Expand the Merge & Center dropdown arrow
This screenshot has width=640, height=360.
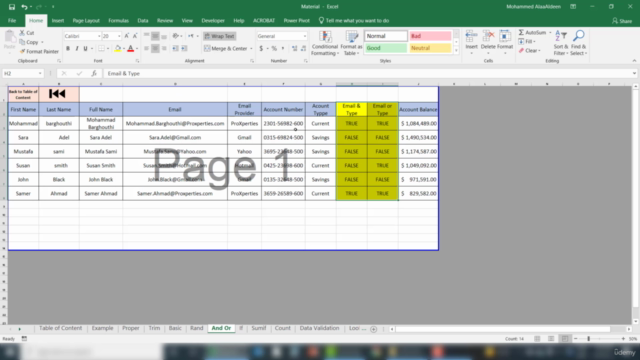pyautogui.click(x=251, y=49)
